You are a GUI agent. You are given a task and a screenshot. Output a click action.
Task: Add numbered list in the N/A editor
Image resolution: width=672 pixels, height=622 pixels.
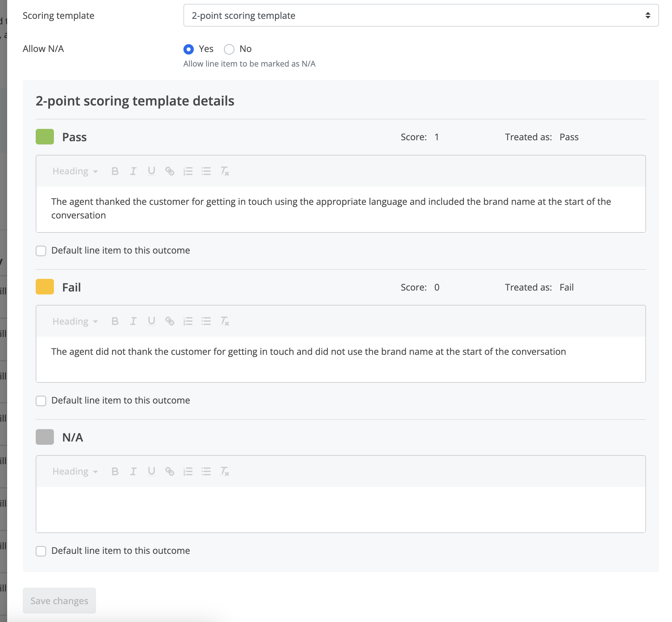(x=188, y=471)
